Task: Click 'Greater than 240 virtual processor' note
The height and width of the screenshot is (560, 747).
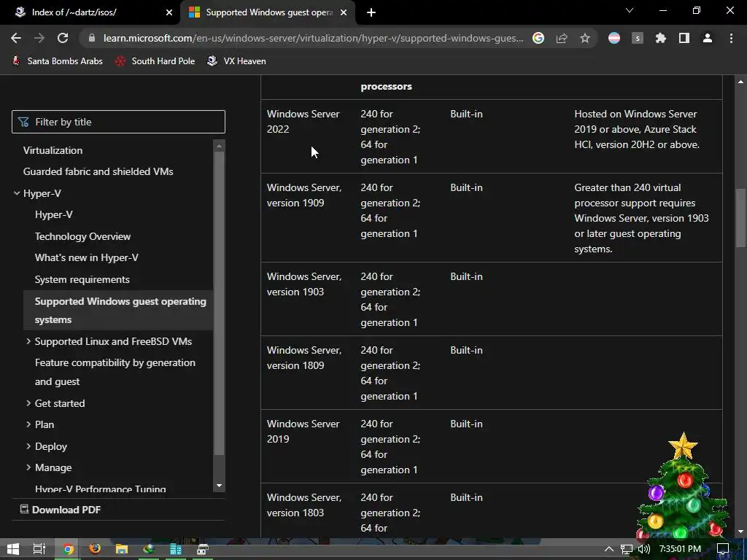Action: tap(641, 218)
